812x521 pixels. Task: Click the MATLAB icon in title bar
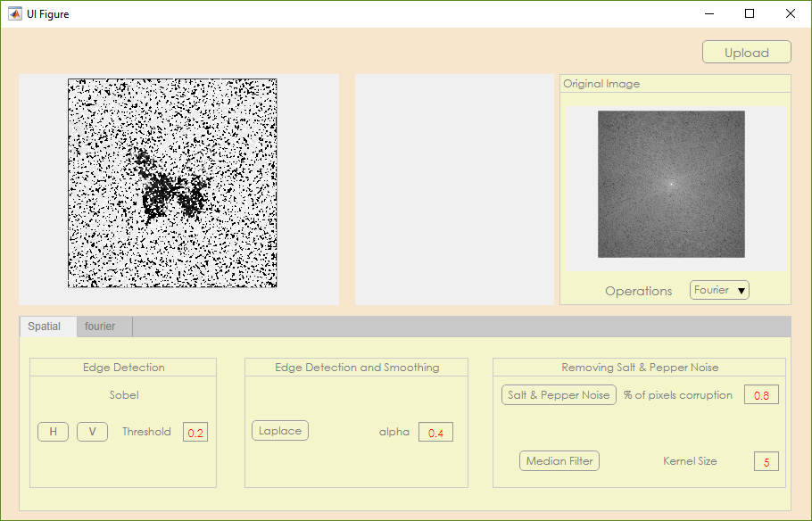pos(14,13)
